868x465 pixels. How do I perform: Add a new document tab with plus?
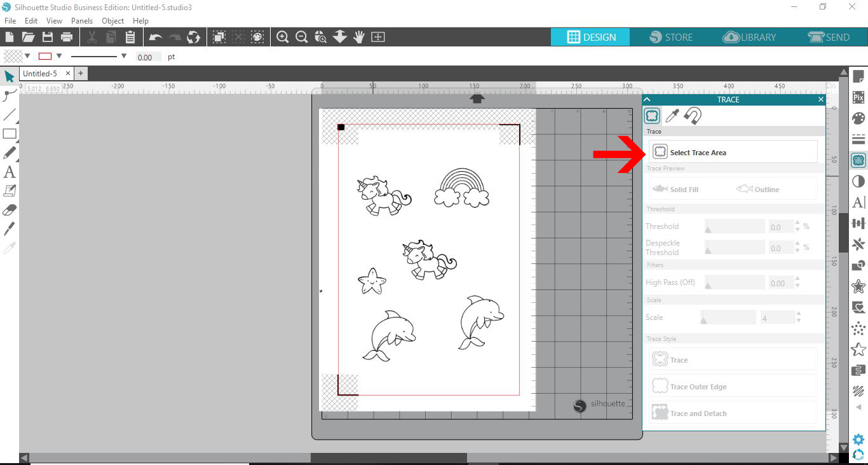[x=81, y=74]
